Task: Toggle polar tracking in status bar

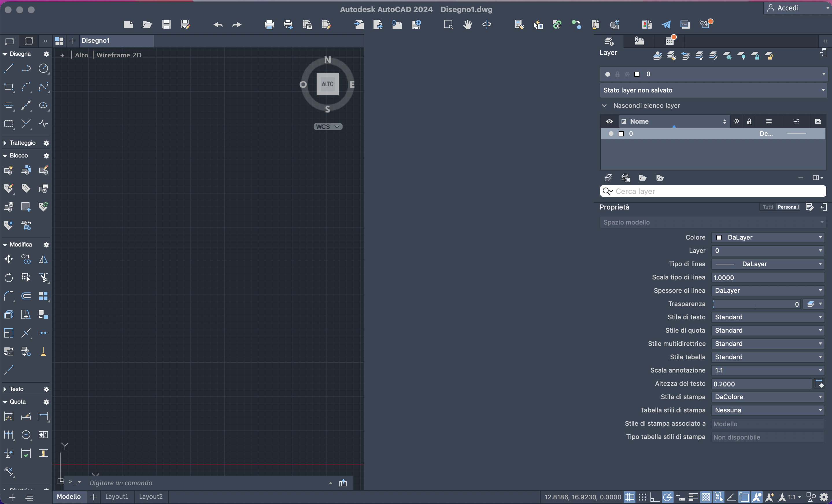Action: click(667, 497)
